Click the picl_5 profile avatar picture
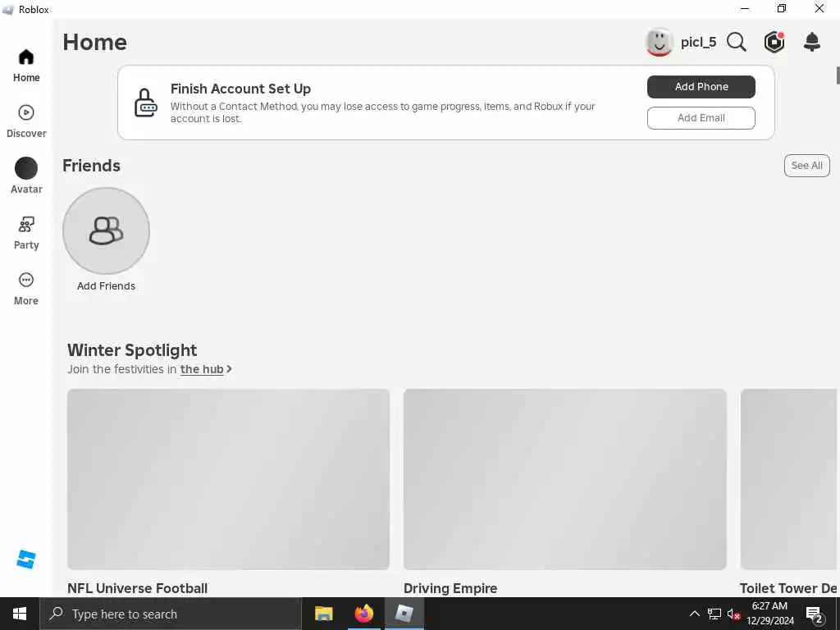 [x=659, y=43]
